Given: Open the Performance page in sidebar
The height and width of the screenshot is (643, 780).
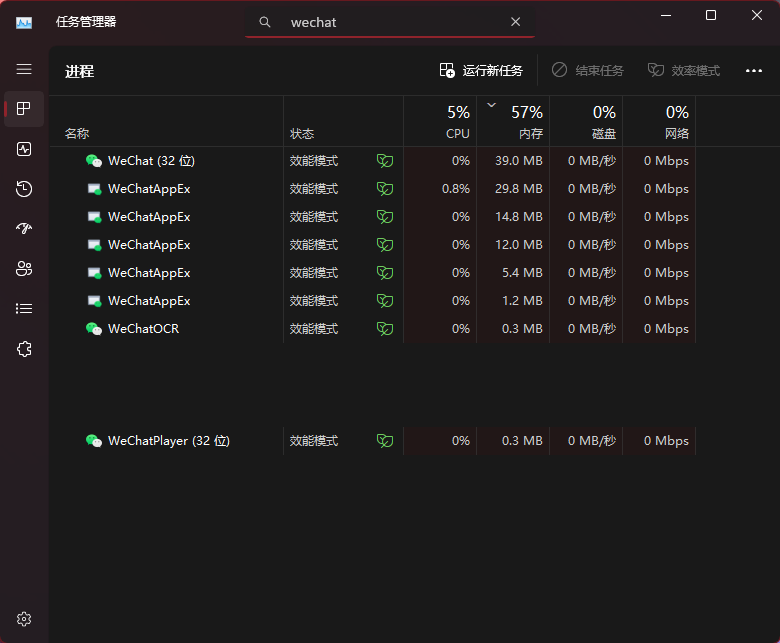Looking at the screenshot, I should 24,149.
